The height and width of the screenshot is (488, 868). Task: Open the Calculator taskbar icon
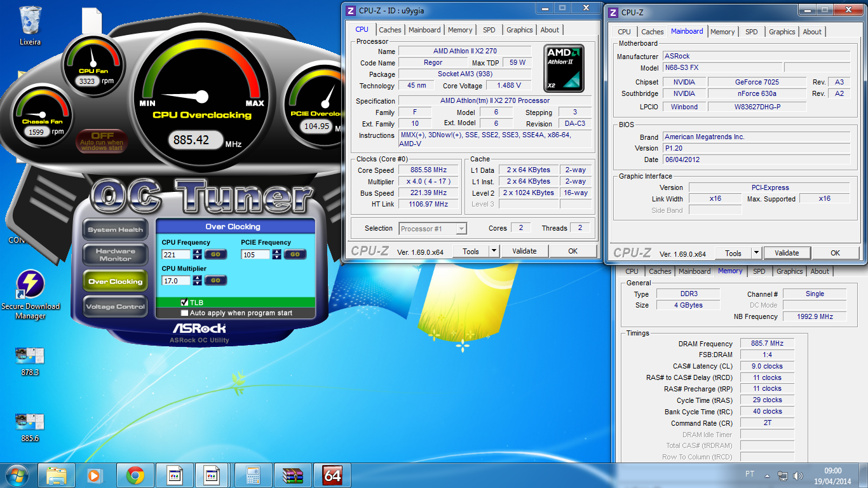[253, 475]
